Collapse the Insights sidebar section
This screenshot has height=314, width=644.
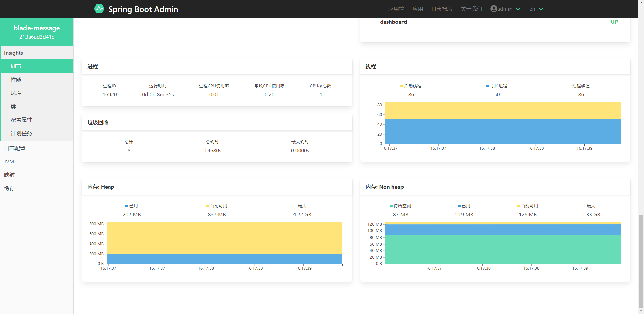(x=14, y=53)
